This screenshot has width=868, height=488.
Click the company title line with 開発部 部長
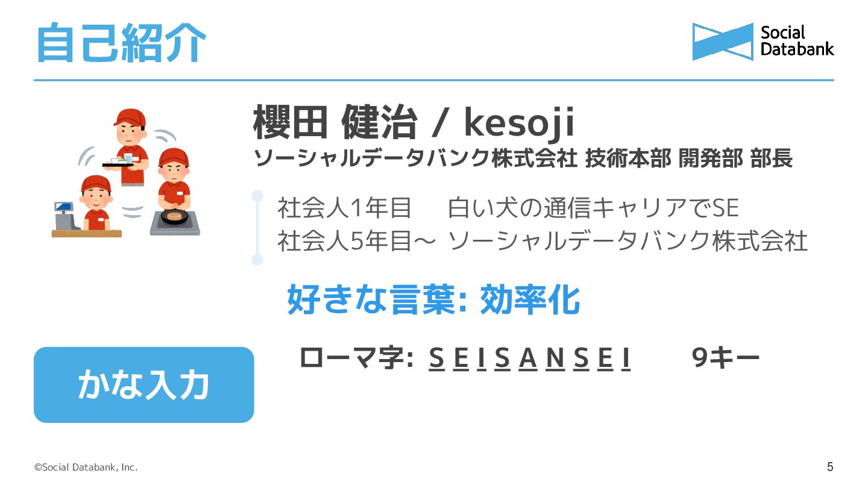click(523, 158)
